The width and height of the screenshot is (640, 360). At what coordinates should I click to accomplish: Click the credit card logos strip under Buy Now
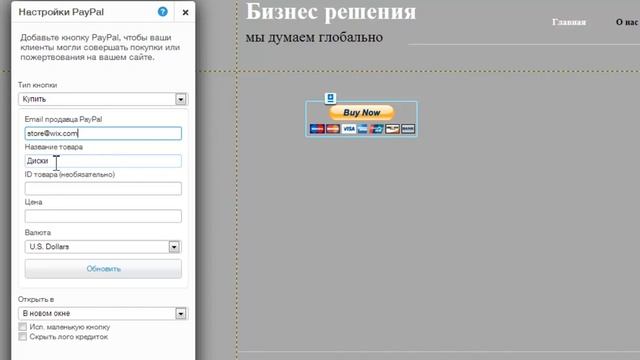(x=362, y=129)
